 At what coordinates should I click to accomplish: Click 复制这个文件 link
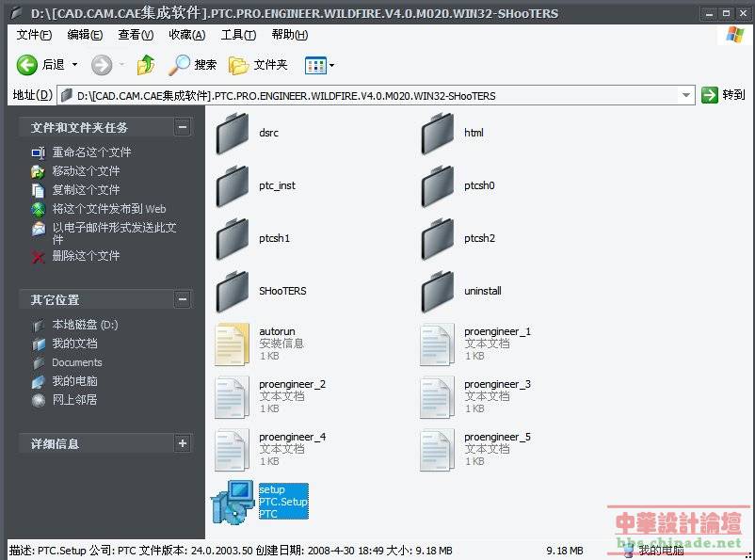pyautogui.click(x=86, y=190)
